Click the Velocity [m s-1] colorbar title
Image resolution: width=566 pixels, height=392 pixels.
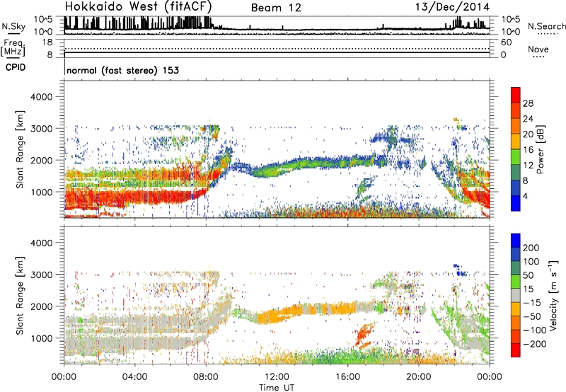coord(553,296)
